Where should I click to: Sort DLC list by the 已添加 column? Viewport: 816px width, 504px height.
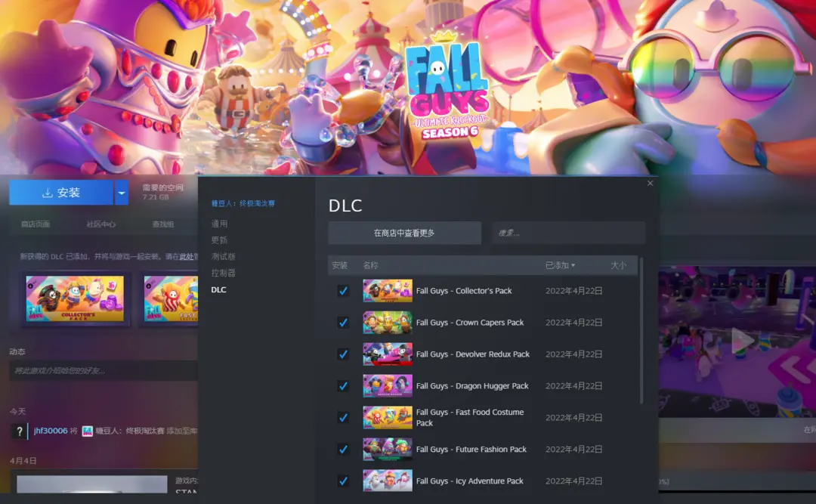(x=560, y=265)
